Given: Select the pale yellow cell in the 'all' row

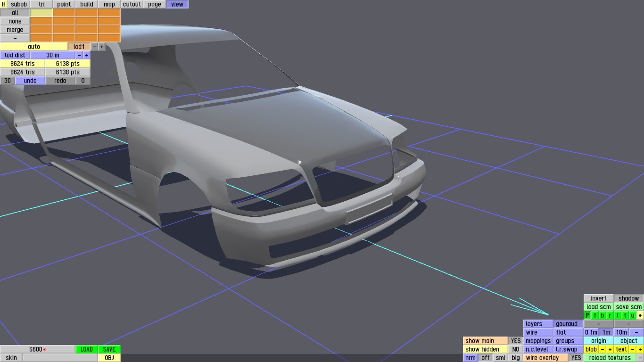Looking at the screenshot, I should [x=41, y=13].
